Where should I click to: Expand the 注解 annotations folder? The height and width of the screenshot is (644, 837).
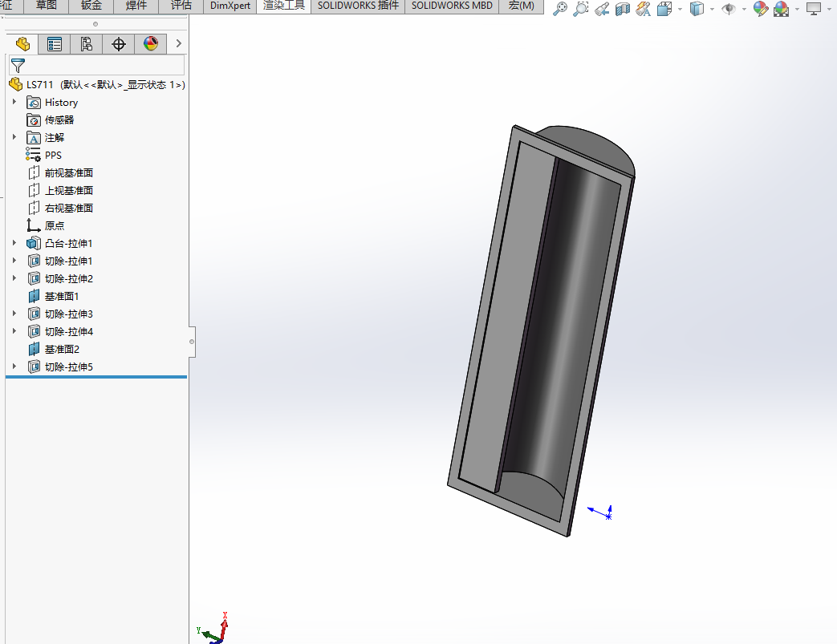pyautogui.click(x=14, y=137)
